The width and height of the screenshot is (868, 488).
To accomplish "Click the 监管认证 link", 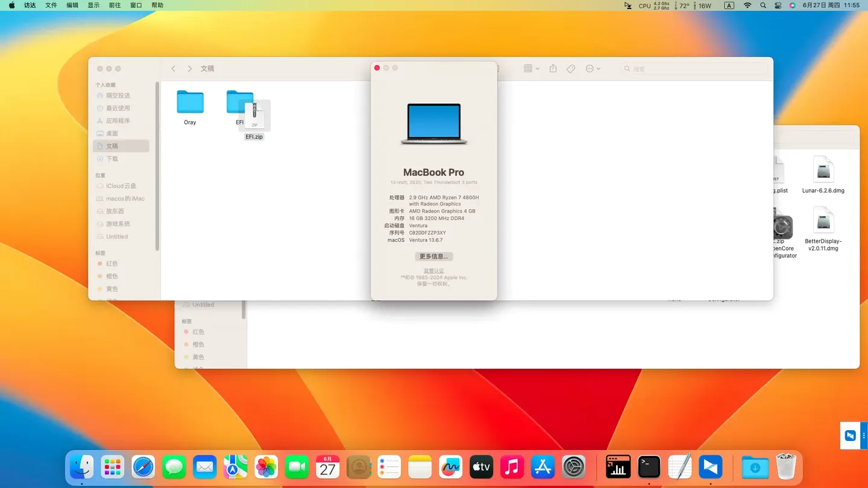I will click(433, 271).
